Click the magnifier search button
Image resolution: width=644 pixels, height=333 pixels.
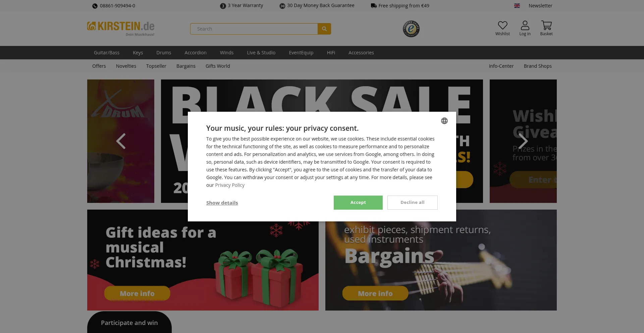click(x=324, y=29)
